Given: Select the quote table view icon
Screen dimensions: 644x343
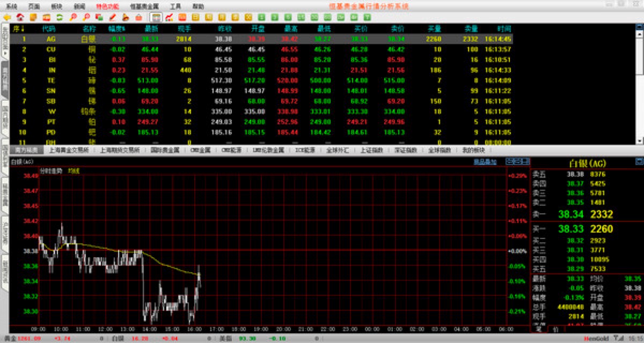Looking at the screenshot, I should pos(156,17).
